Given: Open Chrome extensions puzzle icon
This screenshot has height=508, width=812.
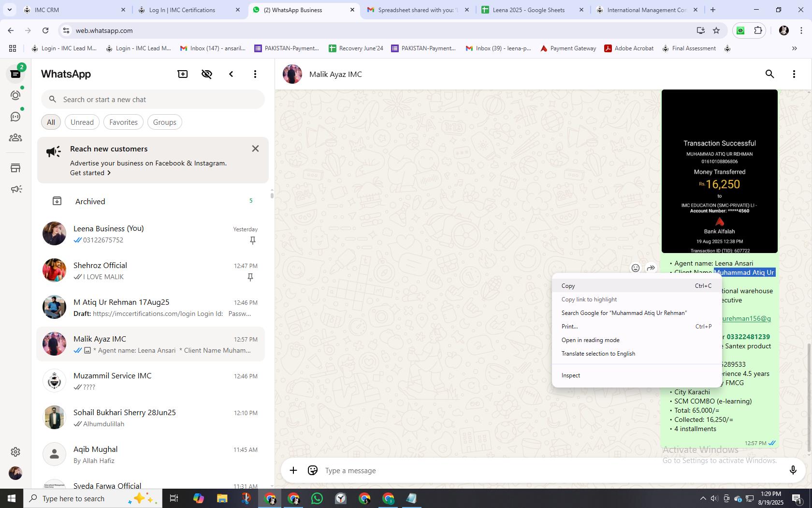Looking at the screenshot, I should coord(758,30).
